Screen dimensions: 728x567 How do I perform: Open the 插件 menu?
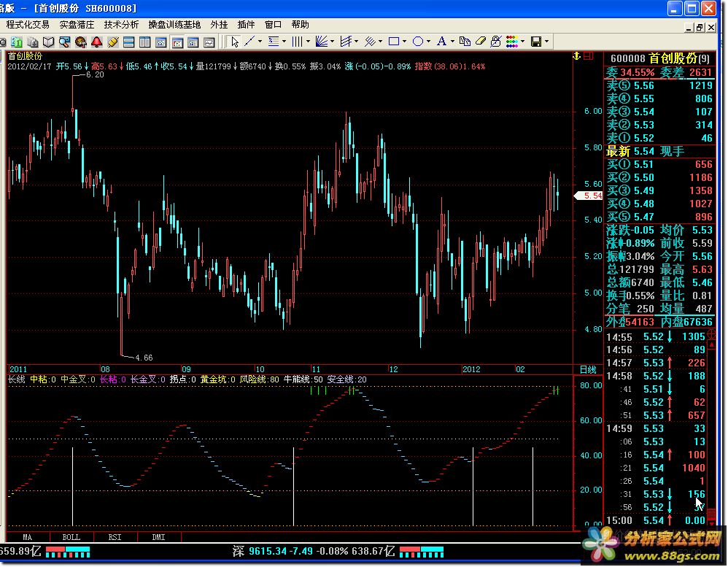[x=246, y=25]
